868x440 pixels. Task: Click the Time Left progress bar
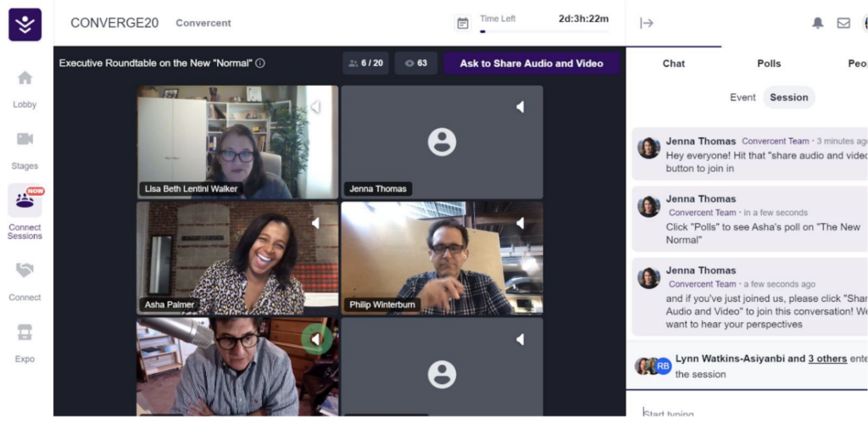(x=542, y=31)
